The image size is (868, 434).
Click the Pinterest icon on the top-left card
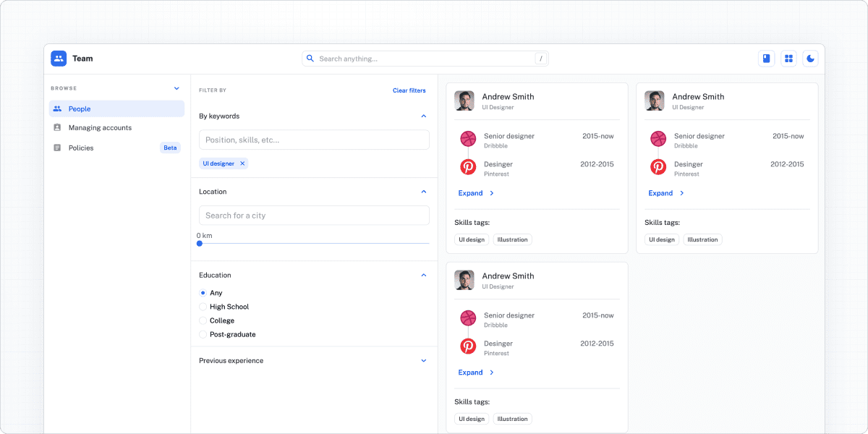467,166
